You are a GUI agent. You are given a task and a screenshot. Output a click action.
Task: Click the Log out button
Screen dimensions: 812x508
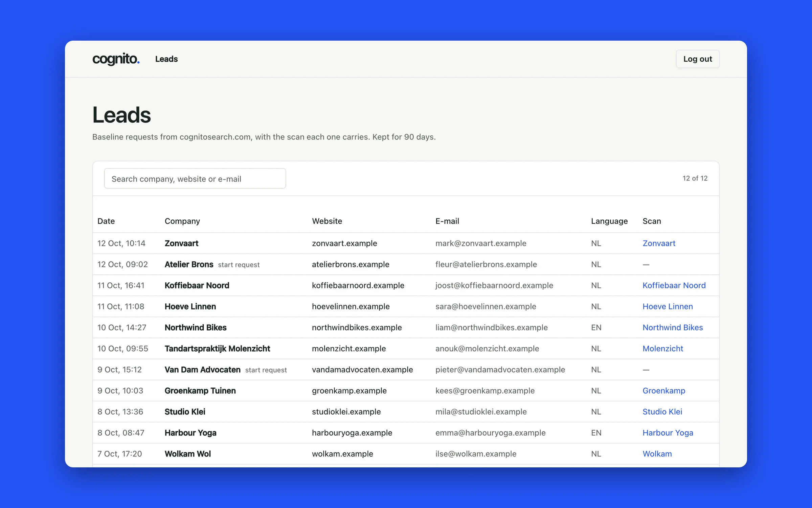(x=698, y=59)
